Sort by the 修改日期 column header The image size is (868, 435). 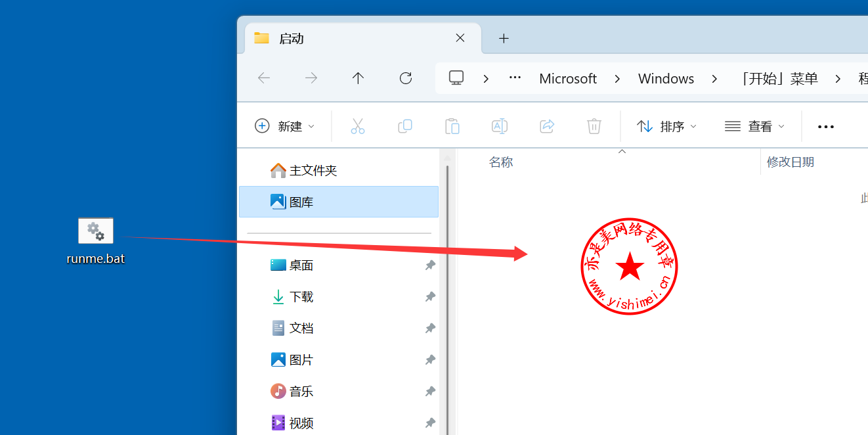(791, 162)
